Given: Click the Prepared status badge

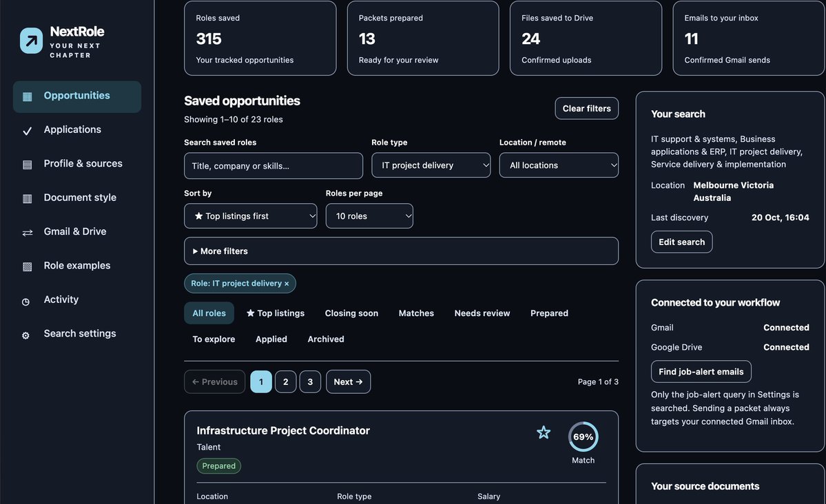Looking at the screenshot, I should pos(218,466).
